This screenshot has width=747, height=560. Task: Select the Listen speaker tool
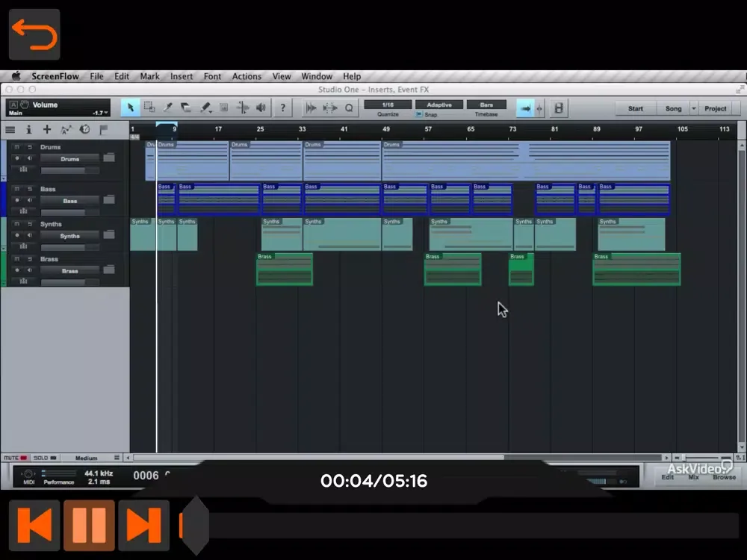click(x=261, y=108)
